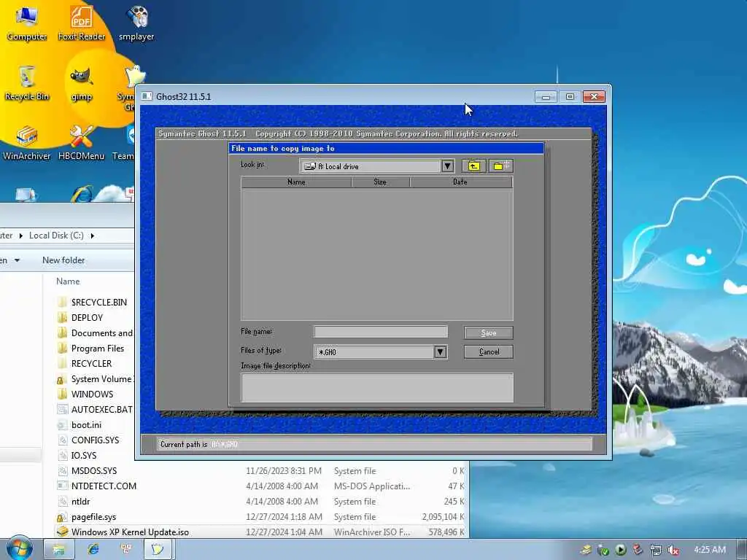747x560 pixels.
Task: Open Internet Explorer from the taskbar
Action: point(93,550)
